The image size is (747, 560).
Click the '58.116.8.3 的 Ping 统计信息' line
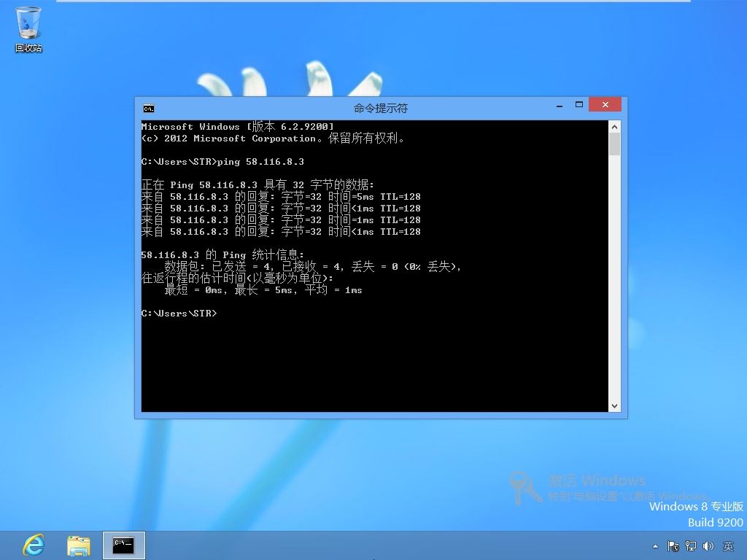click(222, 254)
